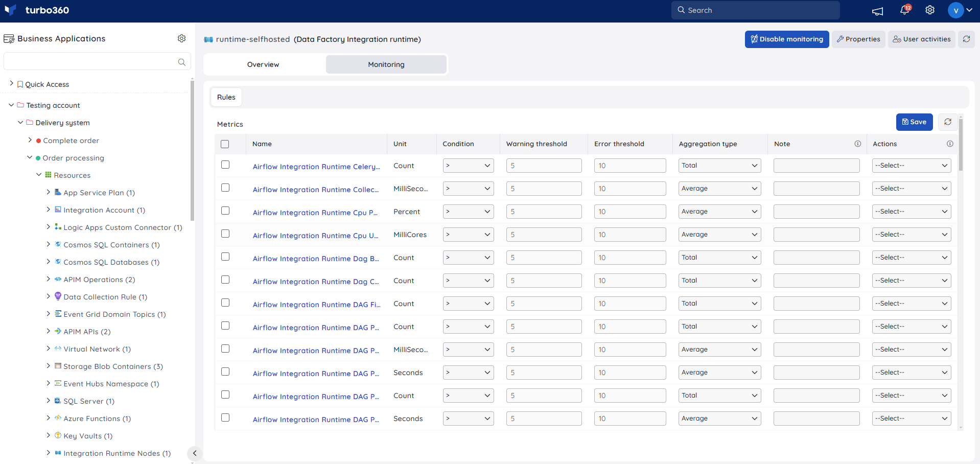Select Event Hubs Namespace (1) item
The width and height of the screenshot is (980, 464).
pyautogui.click(x=111, y=384)
